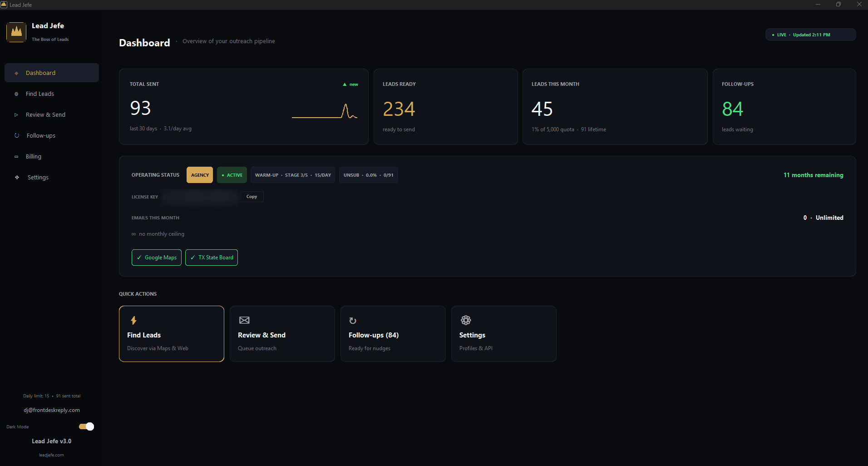Open the UNSUB 0.0% status details
The width and height of the screenshot is (868, 466).
tap(368, 175)
